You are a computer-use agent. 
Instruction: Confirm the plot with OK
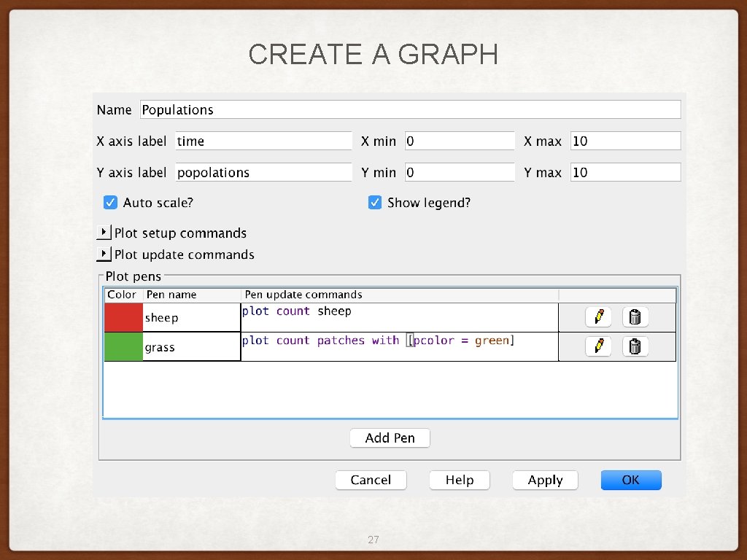(630, 480)
